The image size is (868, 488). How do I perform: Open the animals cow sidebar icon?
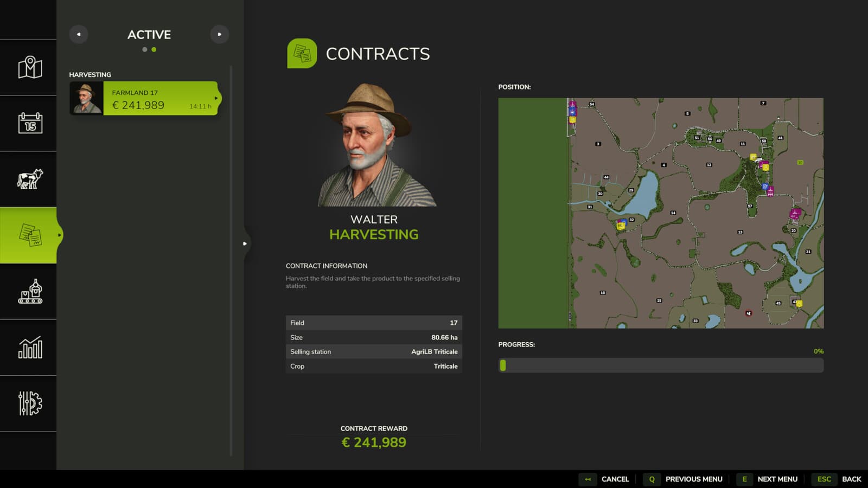(x=30, y=179)
